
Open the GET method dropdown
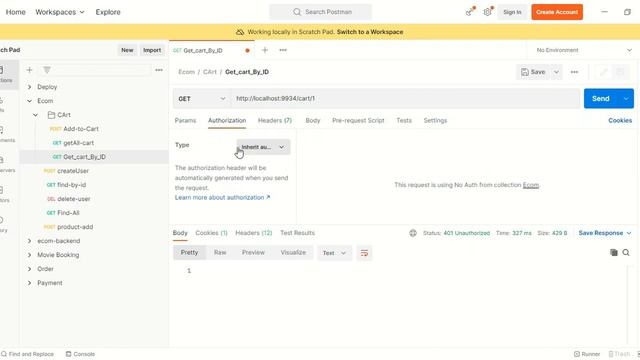202,99
